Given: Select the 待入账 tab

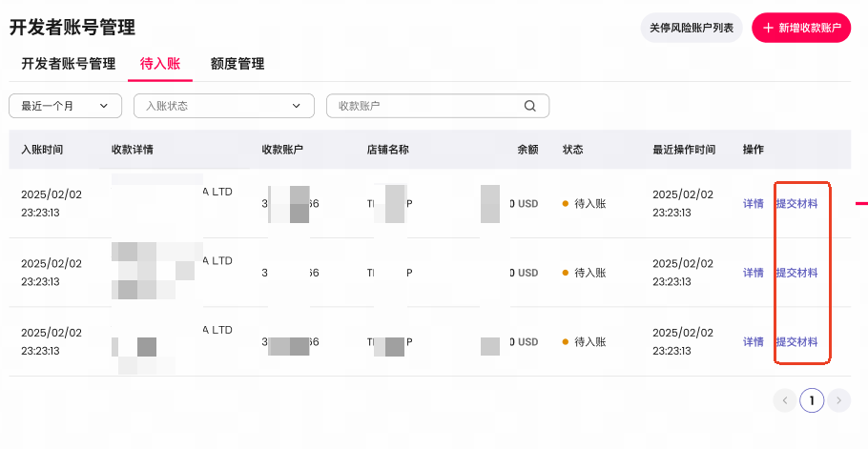Looking at the screenshot, I should 160,64.
